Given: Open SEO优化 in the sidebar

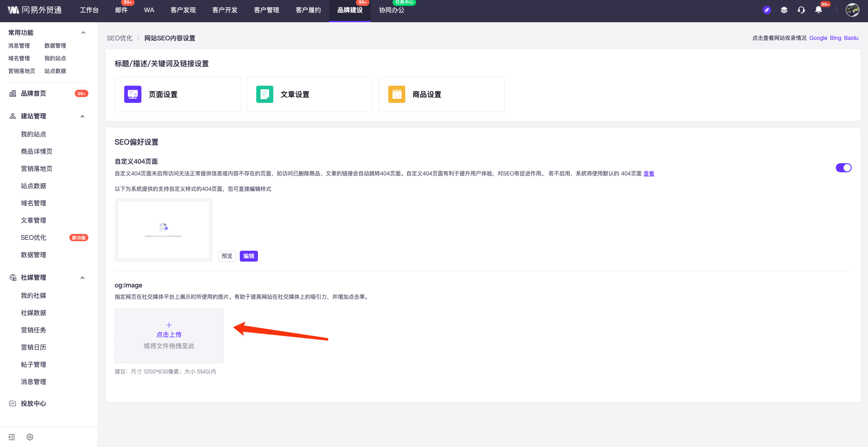Looking at the screenshot, I should [x=34, y=238].
